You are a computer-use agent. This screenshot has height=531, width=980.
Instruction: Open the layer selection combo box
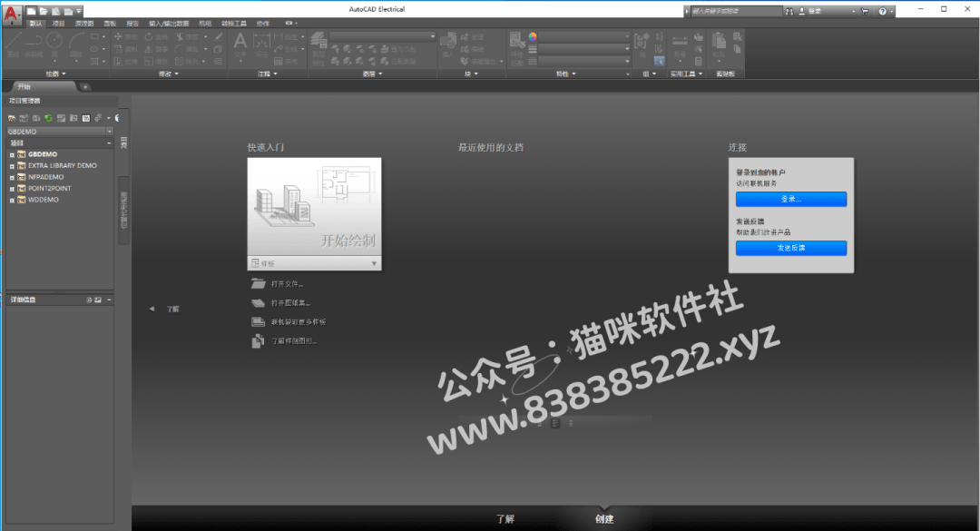pos(382,36)
